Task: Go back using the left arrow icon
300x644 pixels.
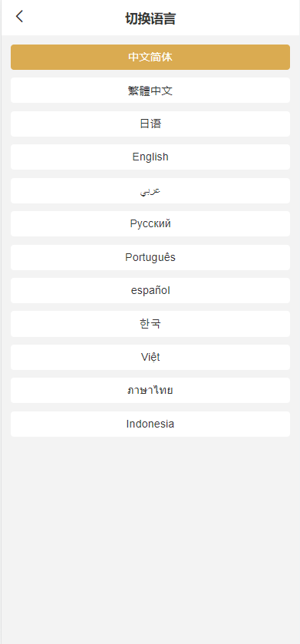Action: [19, 17]
